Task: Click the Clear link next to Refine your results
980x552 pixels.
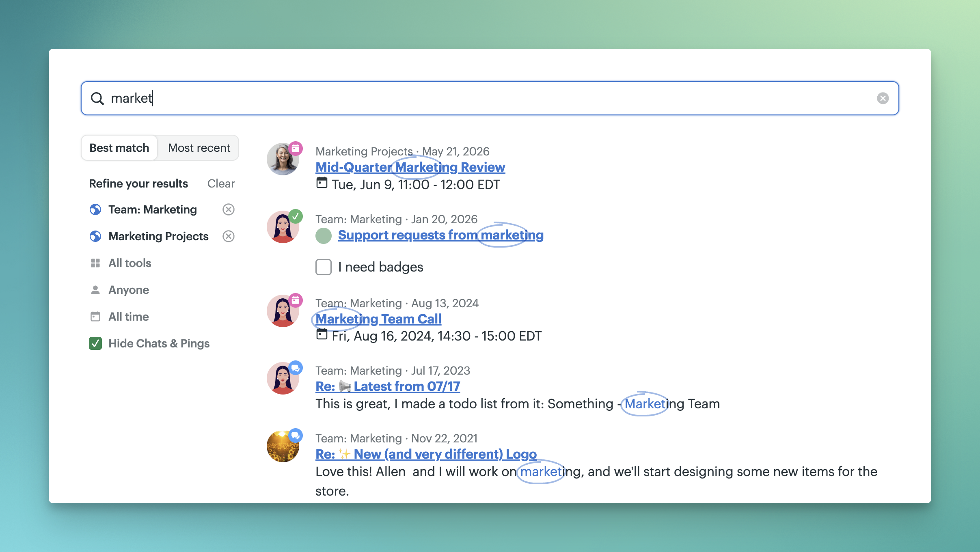Action: (x=221, y=183)
